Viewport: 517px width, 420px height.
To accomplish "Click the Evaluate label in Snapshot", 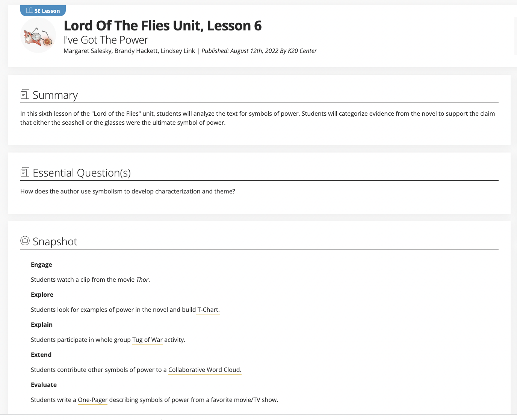I will (44, 385).
